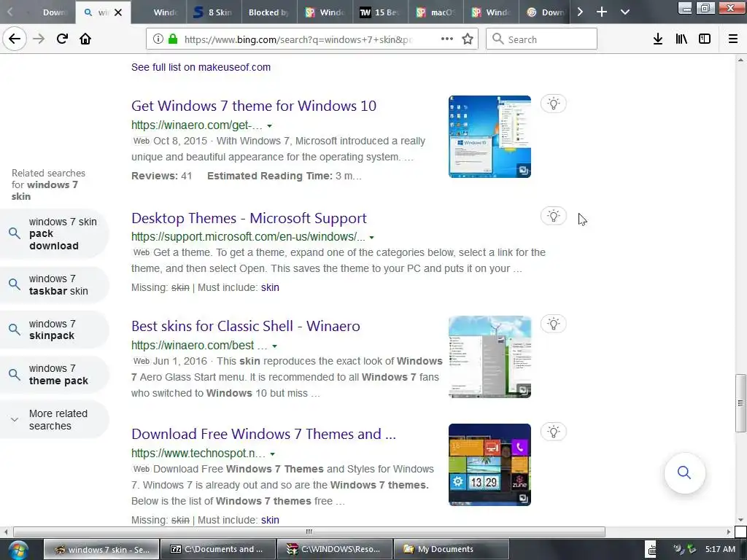List all tabs with dropdown arrow

tap(625, 12)
